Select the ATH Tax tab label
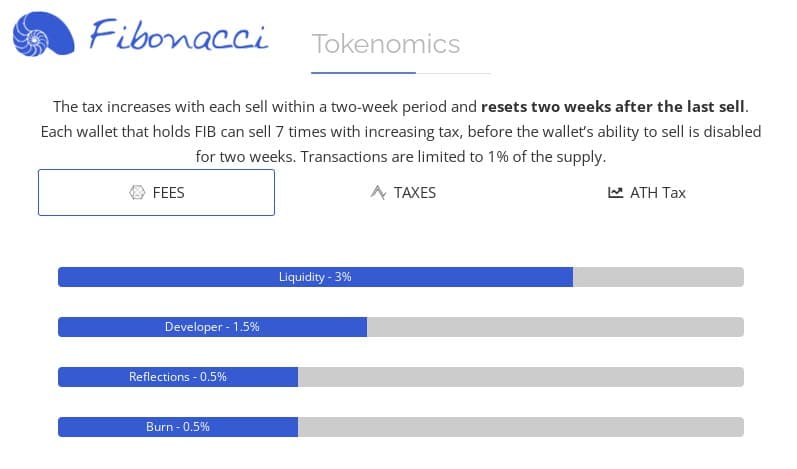797x469 pixels. (x=658, y=192)
